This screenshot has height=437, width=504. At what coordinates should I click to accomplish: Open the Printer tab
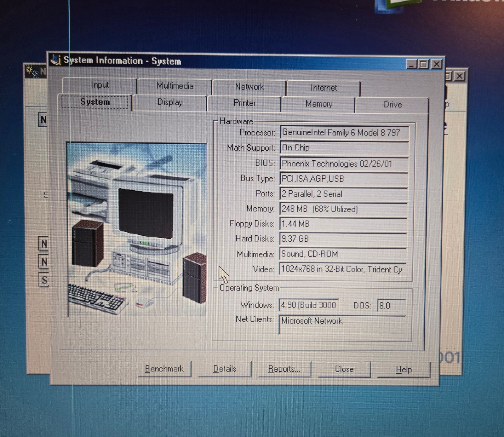(x=244, y=103)
